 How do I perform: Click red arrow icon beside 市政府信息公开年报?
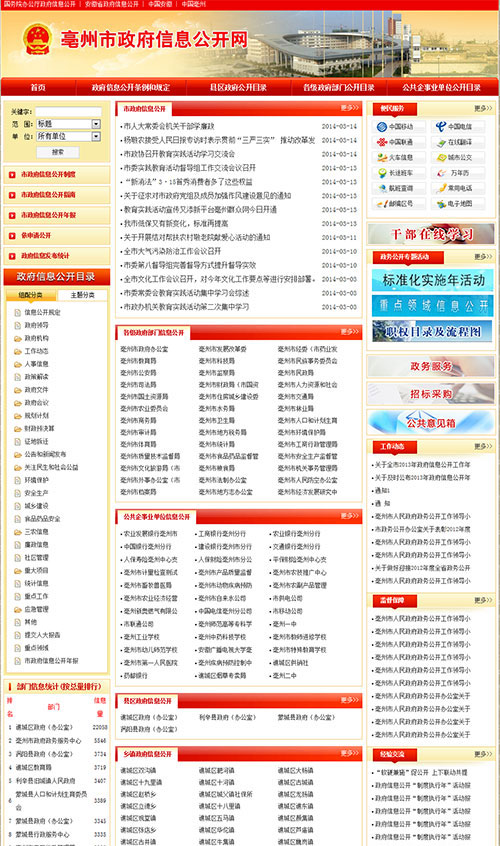[x=12, y=215]
